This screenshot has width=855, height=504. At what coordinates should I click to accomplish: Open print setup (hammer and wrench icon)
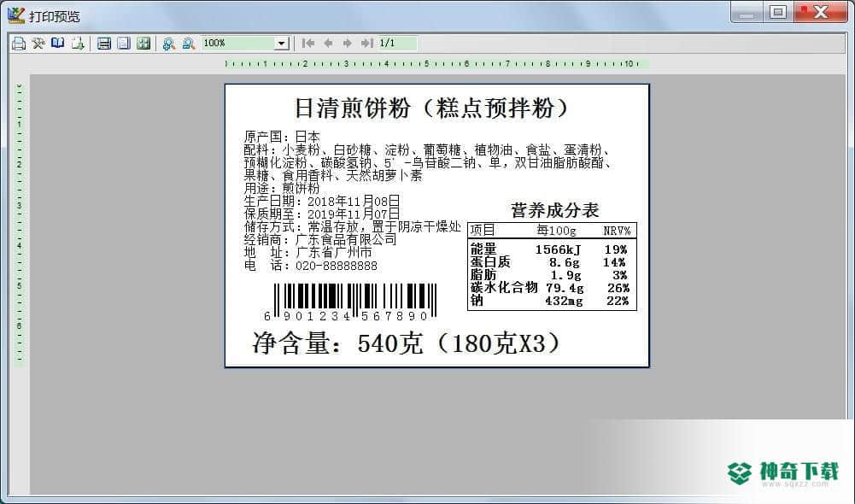38,44
